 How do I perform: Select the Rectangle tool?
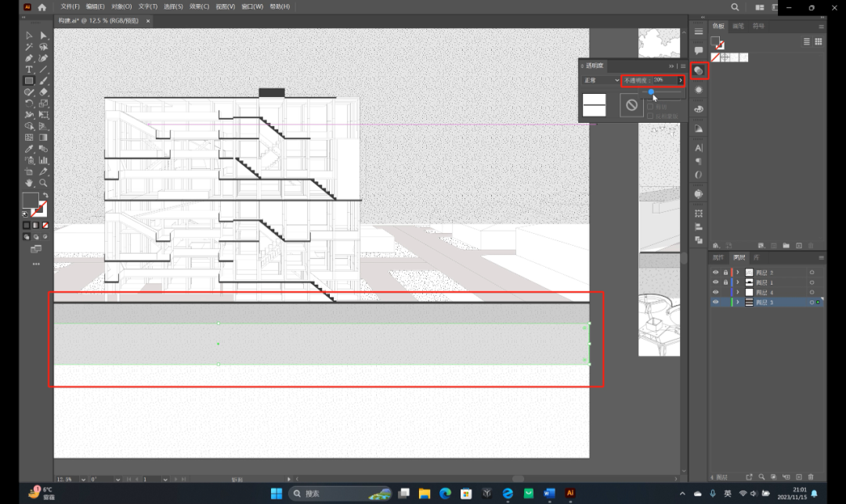pyautogui.click(x=29, y=81)
